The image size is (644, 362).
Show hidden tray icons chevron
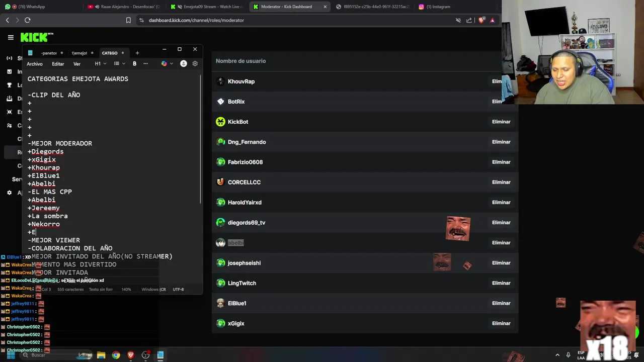pyautogui.click(x=557, y=355)
